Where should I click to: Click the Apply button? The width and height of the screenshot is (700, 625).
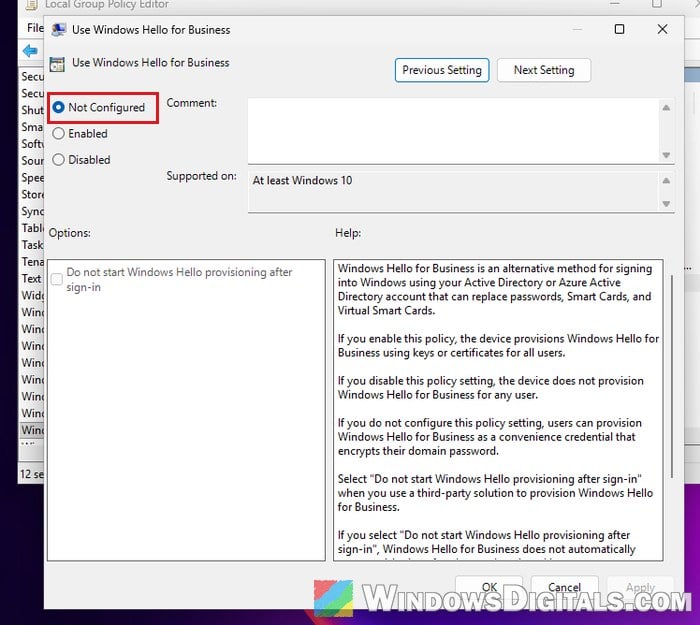tap(640, 587)
